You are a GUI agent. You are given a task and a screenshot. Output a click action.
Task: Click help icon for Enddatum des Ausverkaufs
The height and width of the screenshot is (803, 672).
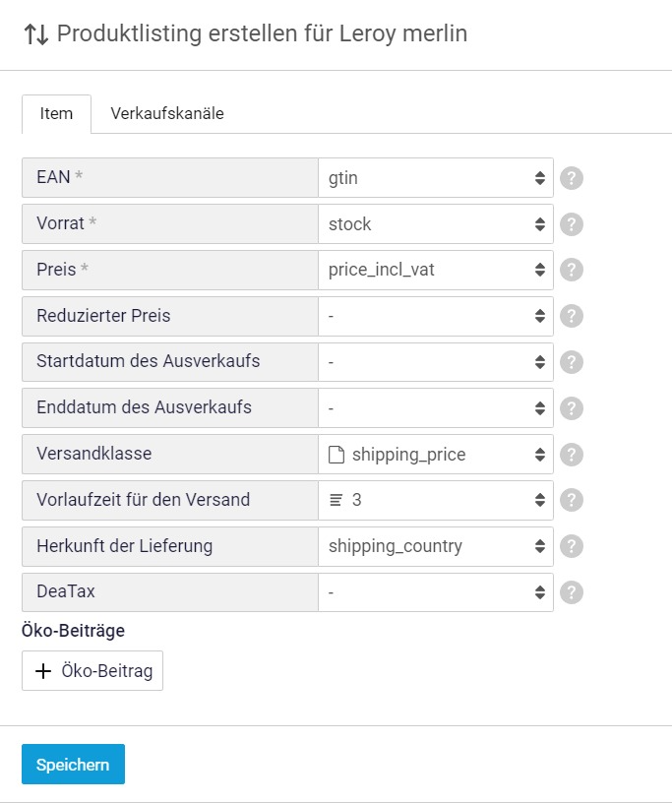pyautogui.click(x=572, y=408)
